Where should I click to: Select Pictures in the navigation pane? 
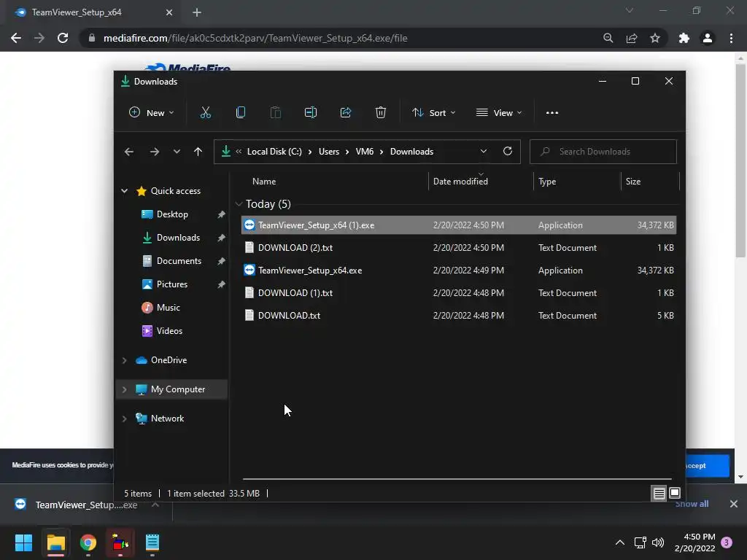point(172,284)
